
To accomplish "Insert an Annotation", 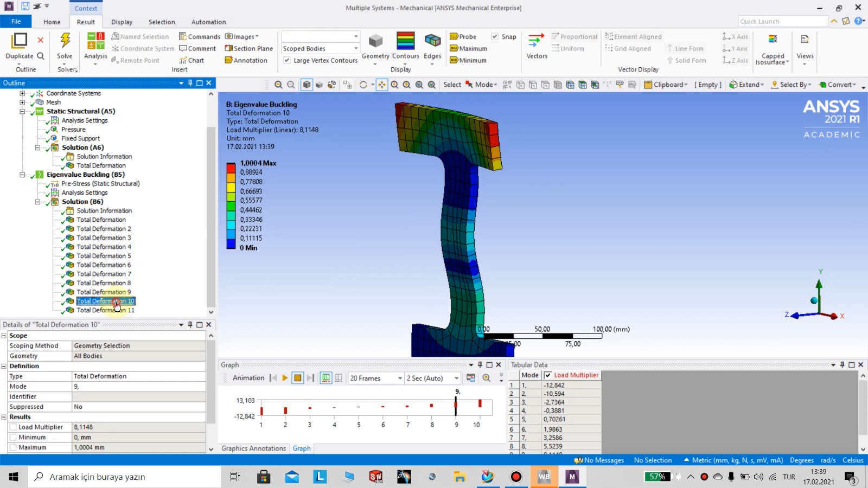I will point(246,60).
